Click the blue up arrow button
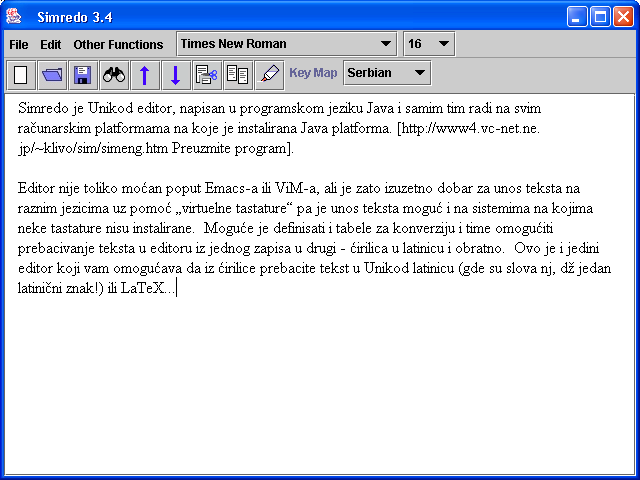Image resolution: width=640 pixels, height=480 pixels. pos(145,74)
